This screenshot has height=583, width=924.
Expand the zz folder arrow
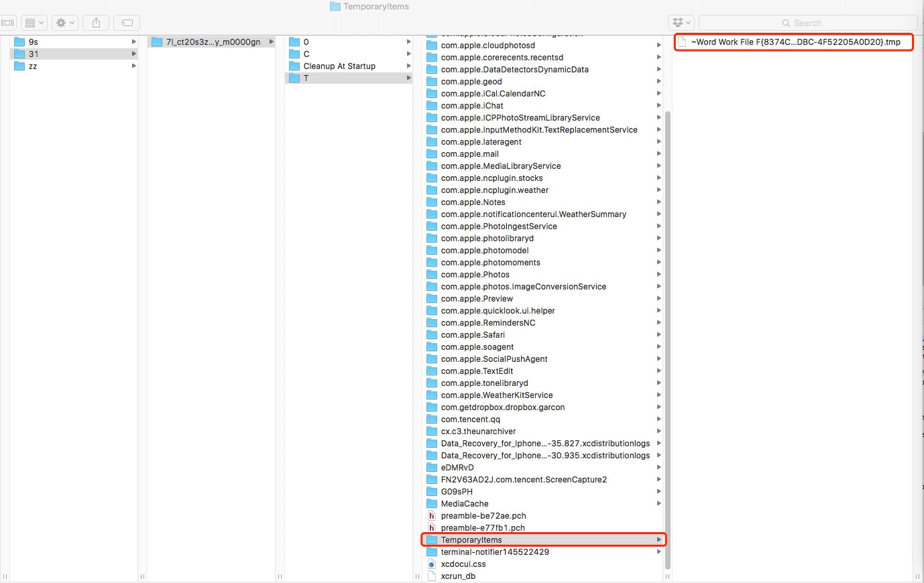coord(134,66)
